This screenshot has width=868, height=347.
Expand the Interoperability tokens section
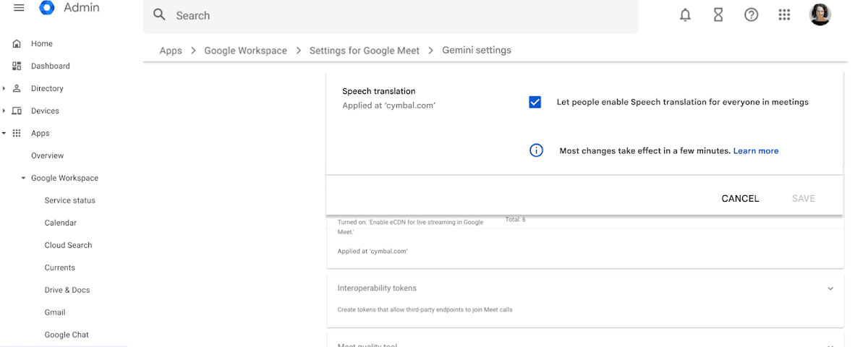click(830, 288)
